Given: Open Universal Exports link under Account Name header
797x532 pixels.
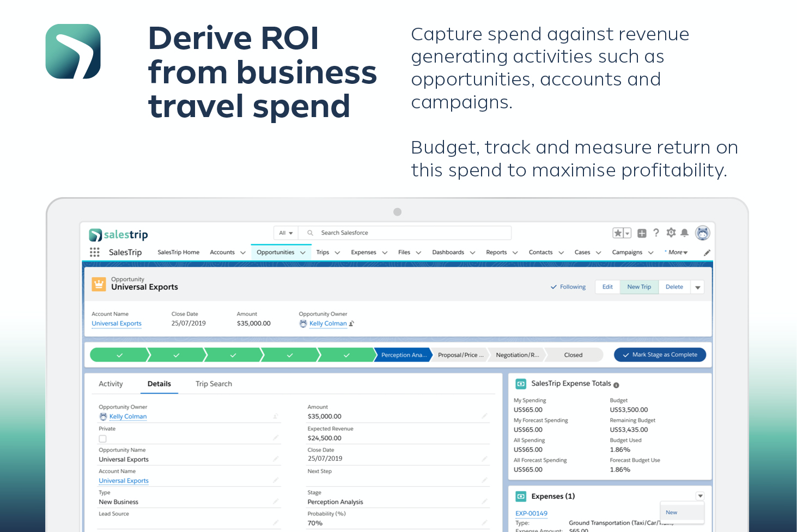Looking at the screenshot, I should [117, 323].
